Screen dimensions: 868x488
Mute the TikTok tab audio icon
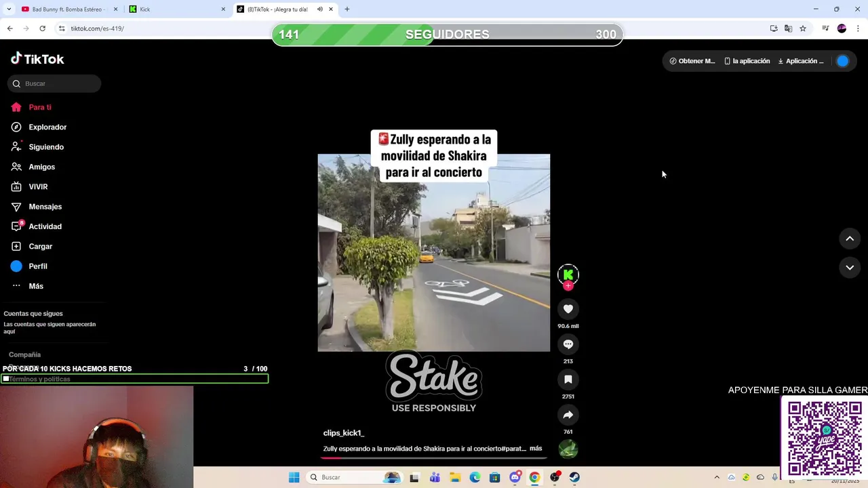[x=319, y=9]
